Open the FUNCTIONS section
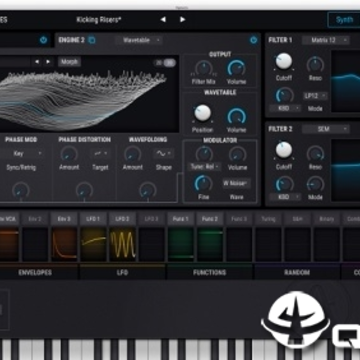 pos(209,272)
